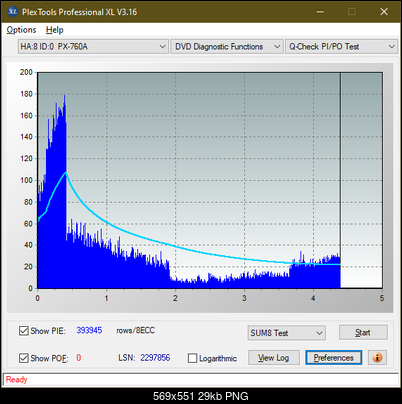Viewport: 402px width, 404px height.
Task: Expand the SUM8 Test dropdown
Action: click(x=287, y=333)
